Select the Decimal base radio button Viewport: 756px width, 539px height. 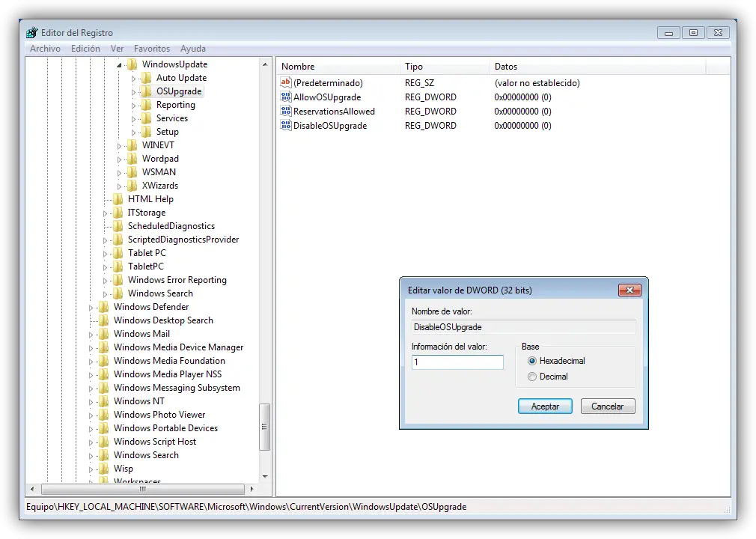531,377
